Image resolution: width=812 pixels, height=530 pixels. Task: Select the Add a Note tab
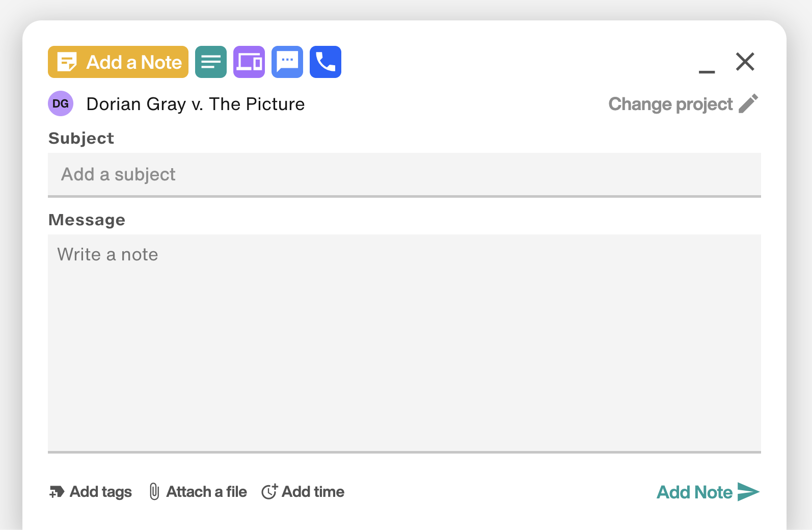tap(118, 62)
